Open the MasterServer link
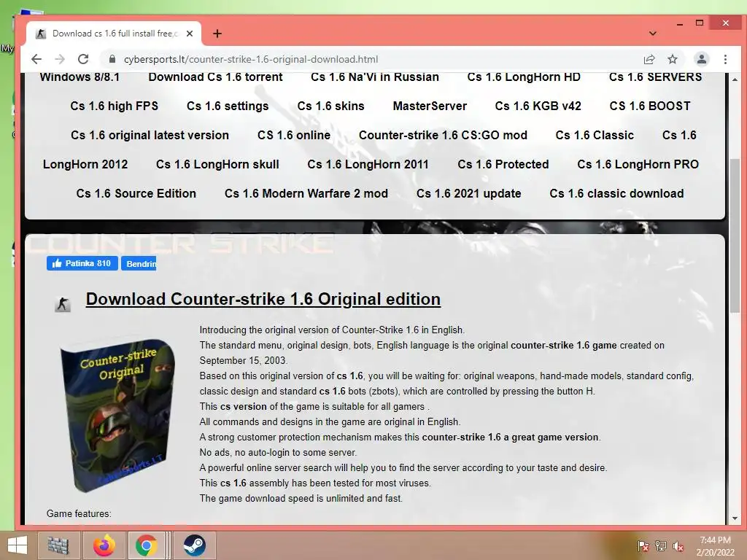The height and width of the screenshot is (560, 747). (x=430, y=106)
